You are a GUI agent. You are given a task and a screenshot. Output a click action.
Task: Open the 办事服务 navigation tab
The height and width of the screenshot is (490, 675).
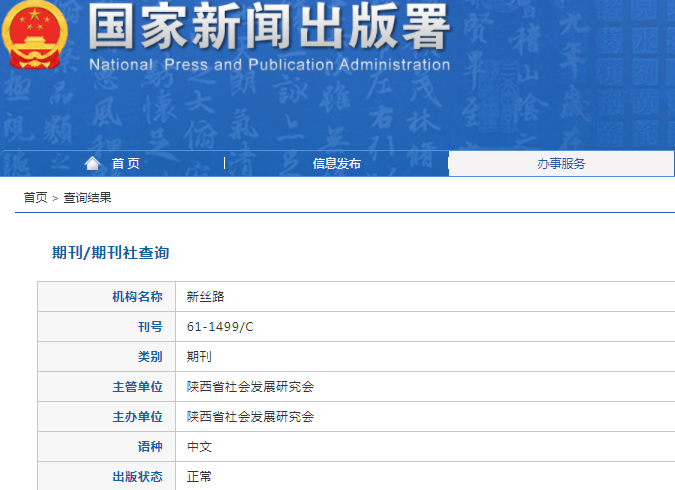tap(561, 164)
